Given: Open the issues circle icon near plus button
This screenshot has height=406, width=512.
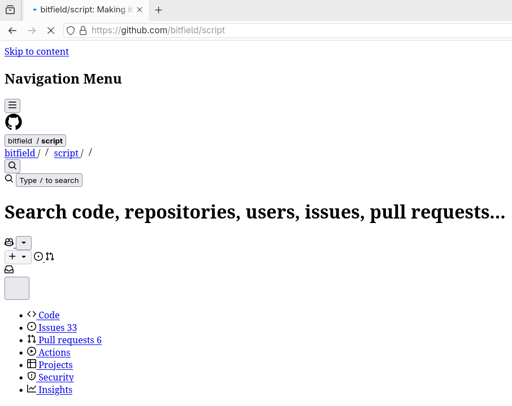Looking at the screenshot, I should click(x=39, y=256).
